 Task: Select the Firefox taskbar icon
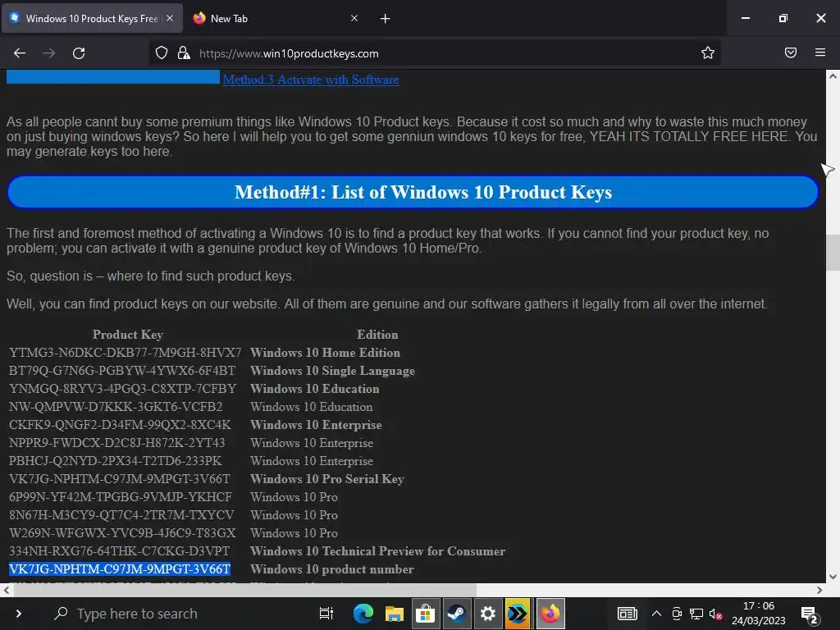pos(550,614)
